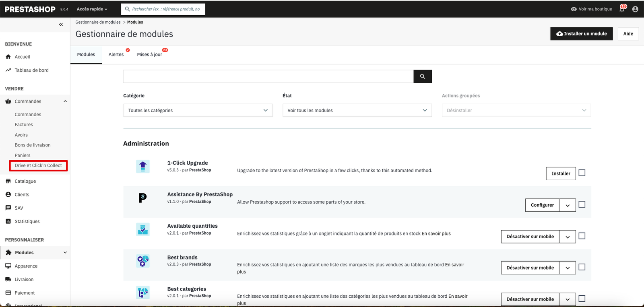The width and height of the screenshot is (644, 307).
Task: Click the search magnifier button for modules
Action: tap(423, 76)
